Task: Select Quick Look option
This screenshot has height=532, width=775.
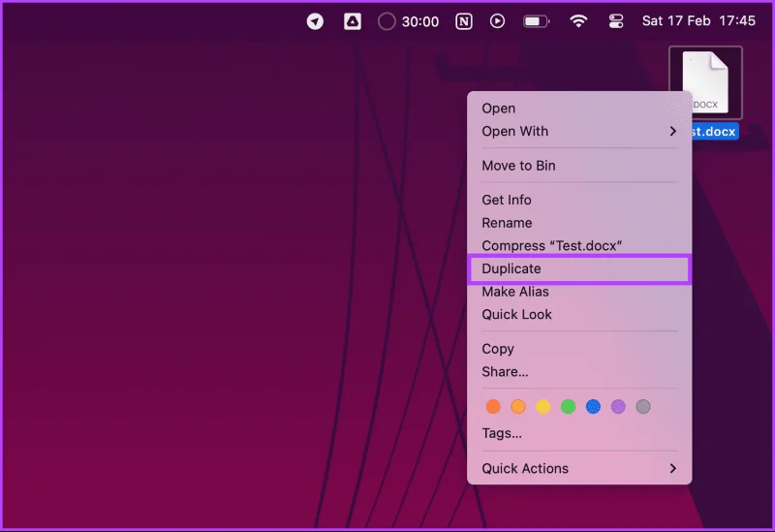Action: coord(579,315)
